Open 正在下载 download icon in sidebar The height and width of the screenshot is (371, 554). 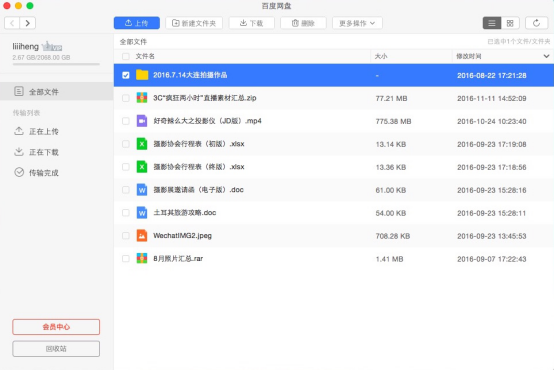(x=19, y=152)
